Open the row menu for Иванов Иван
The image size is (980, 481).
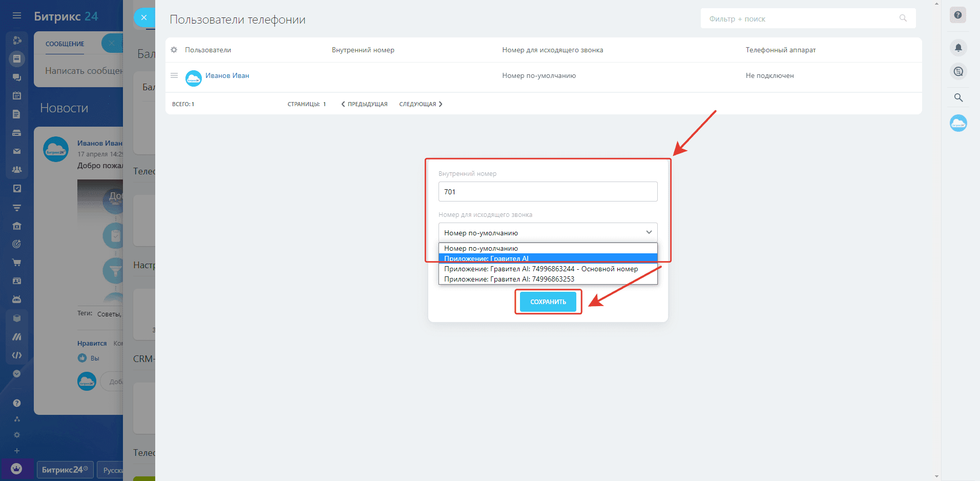[x=174, y=75]
